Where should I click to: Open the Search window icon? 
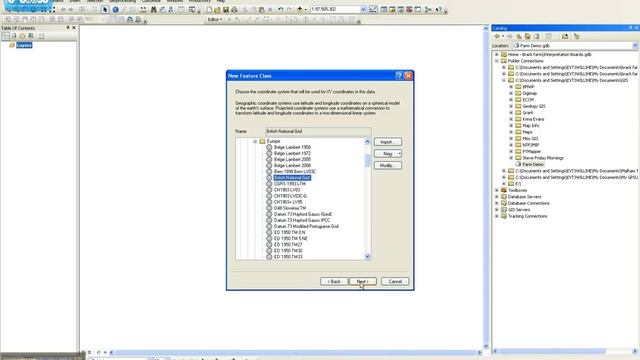(401, 9)
